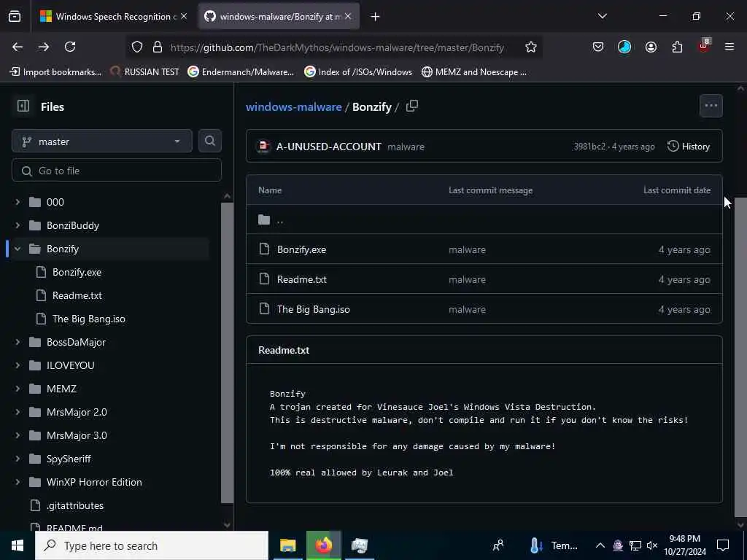Expand the ILOVEYOU folder chevron

click(18, 365)
